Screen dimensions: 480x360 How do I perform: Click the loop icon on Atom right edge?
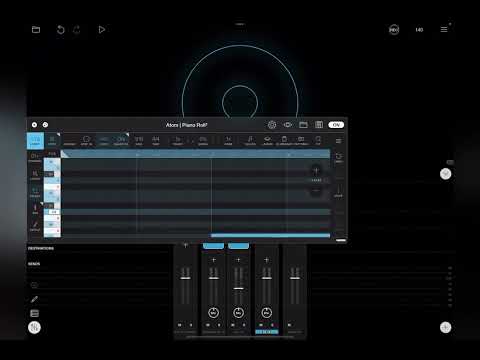pos(339,158)
